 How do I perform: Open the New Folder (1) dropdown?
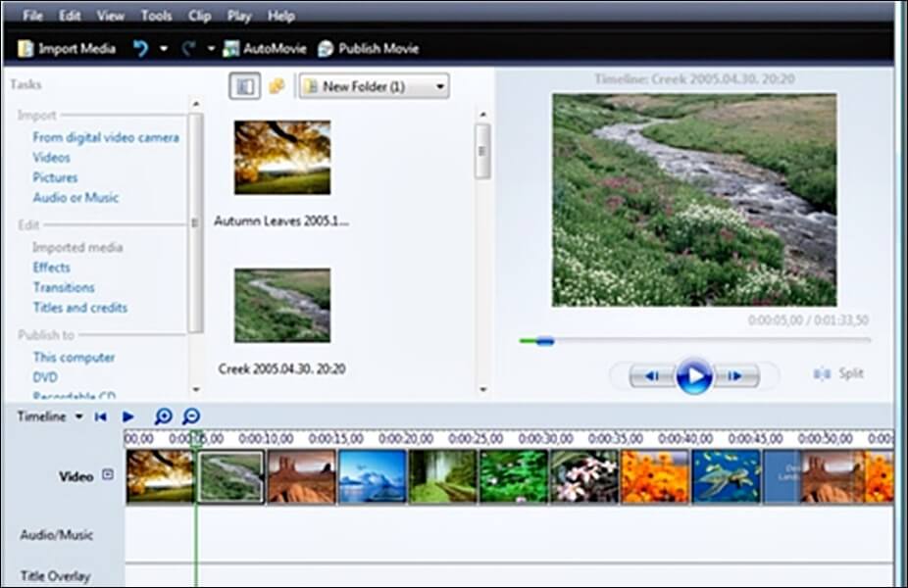[x=375, y=87]
